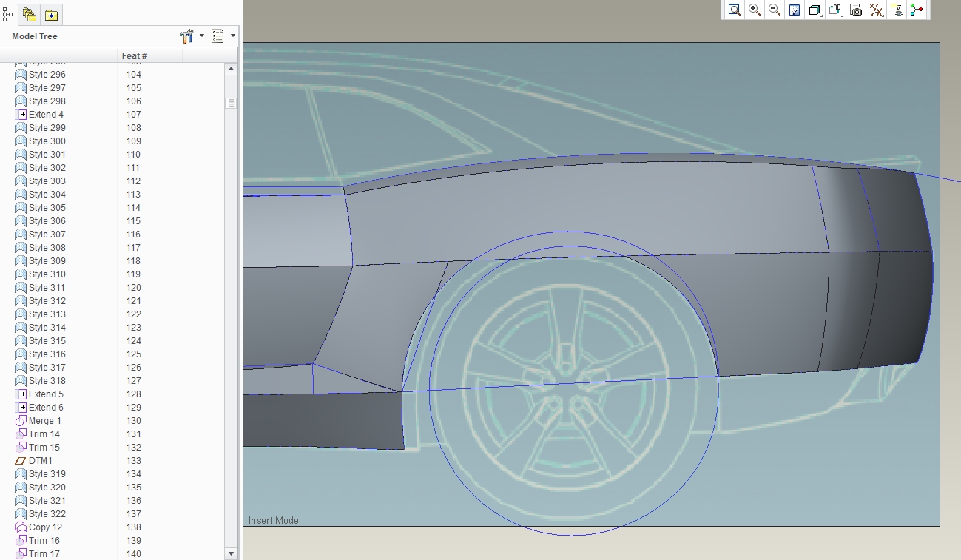Click the DTM1 datum plane icon

tap(21, 461)
